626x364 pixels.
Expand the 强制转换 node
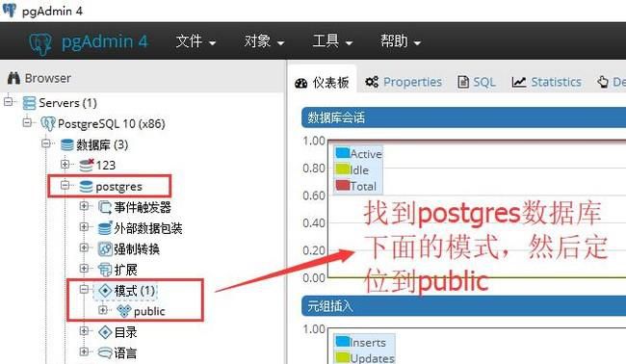84,247
